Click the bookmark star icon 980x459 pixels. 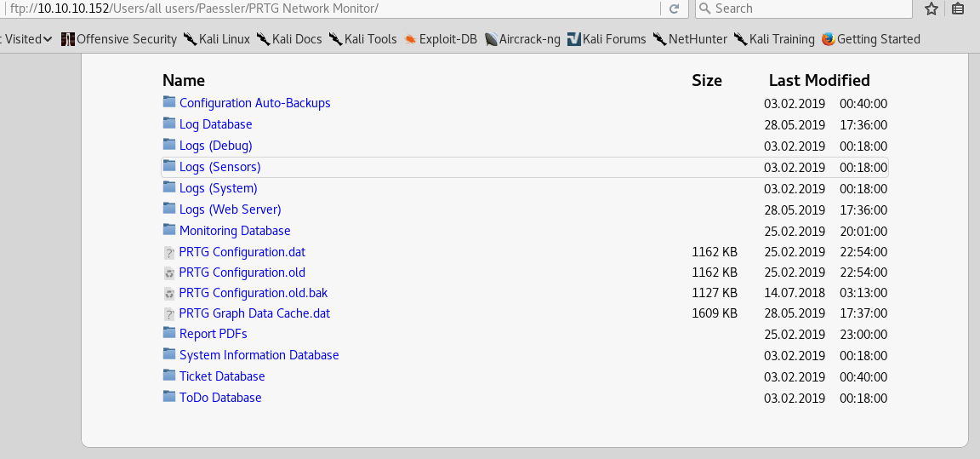[932, 9]
